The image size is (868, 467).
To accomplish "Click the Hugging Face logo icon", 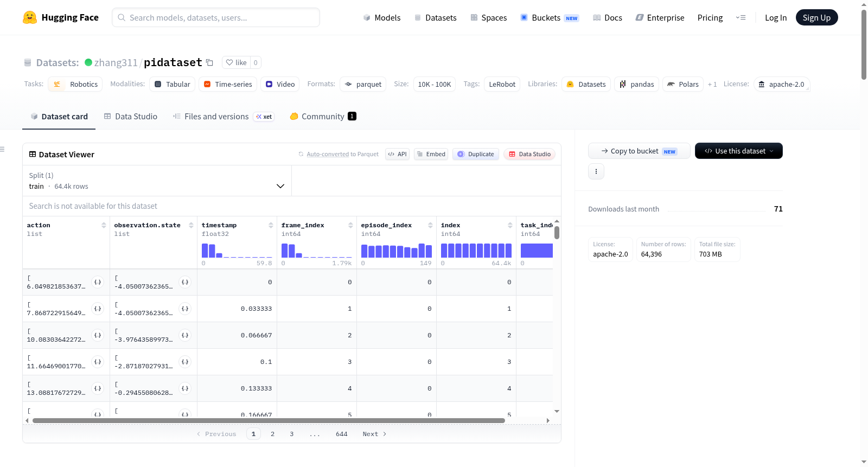I will (x=30, y=17).
